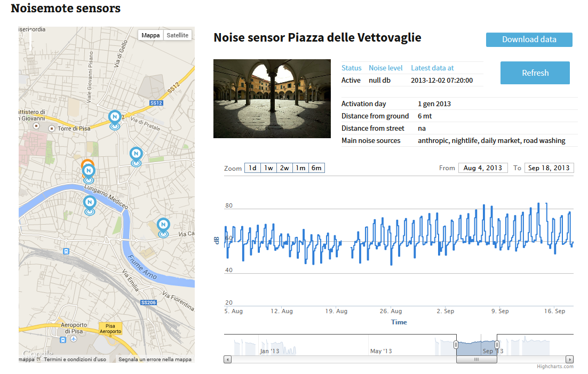Click the Download data button
This screenshot has height=374, width=588.
529,39
